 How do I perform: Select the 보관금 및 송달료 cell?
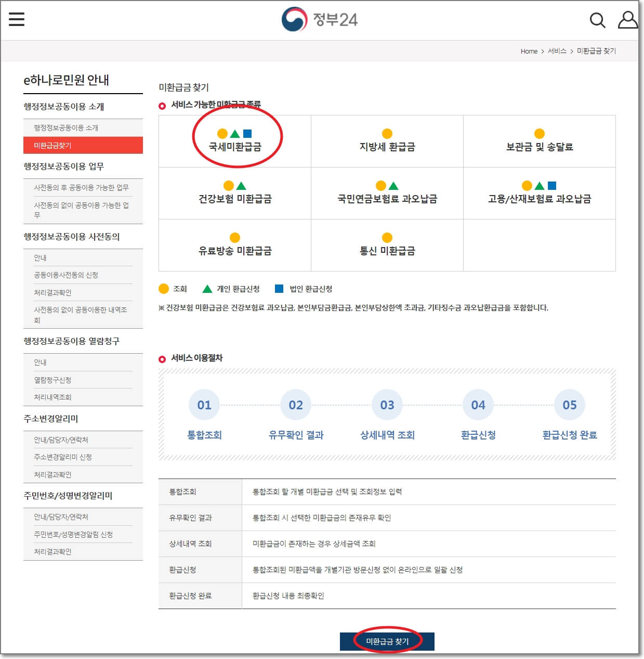pos(540,141)
